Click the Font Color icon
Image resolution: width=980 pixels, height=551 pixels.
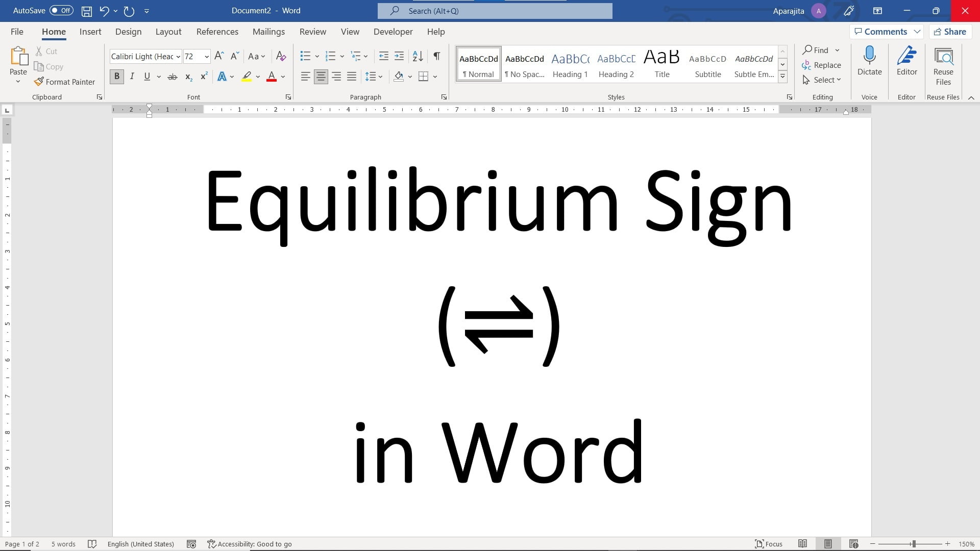(272, 76)
